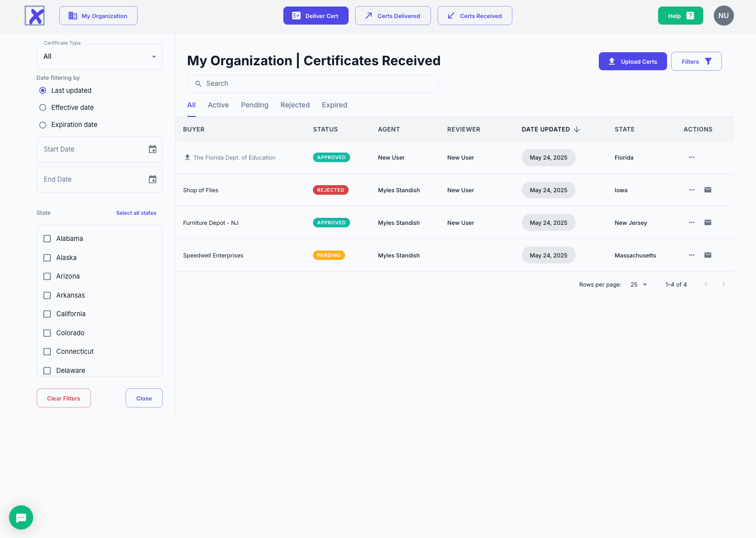Click the Upload Certs button
This screenshot has width=756, height=538.
coord(632,61)
